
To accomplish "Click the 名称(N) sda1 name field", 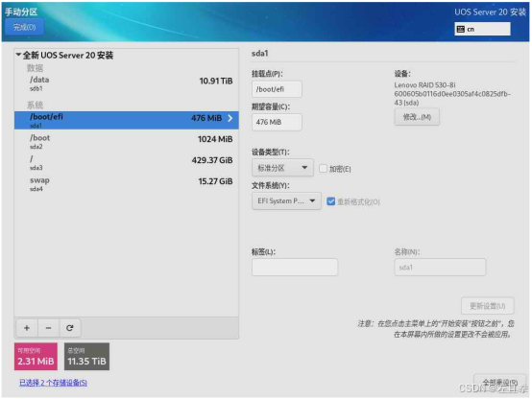I will click(440, 268).
